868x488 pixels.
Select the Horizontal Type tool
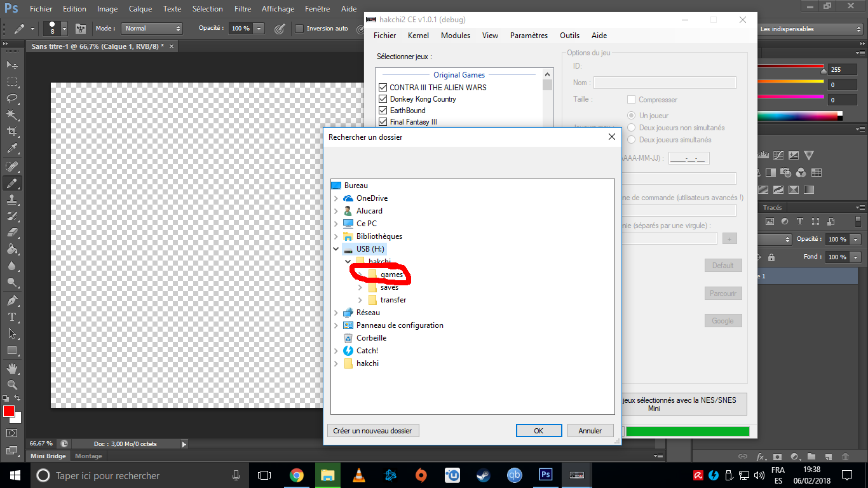[12, 316]
